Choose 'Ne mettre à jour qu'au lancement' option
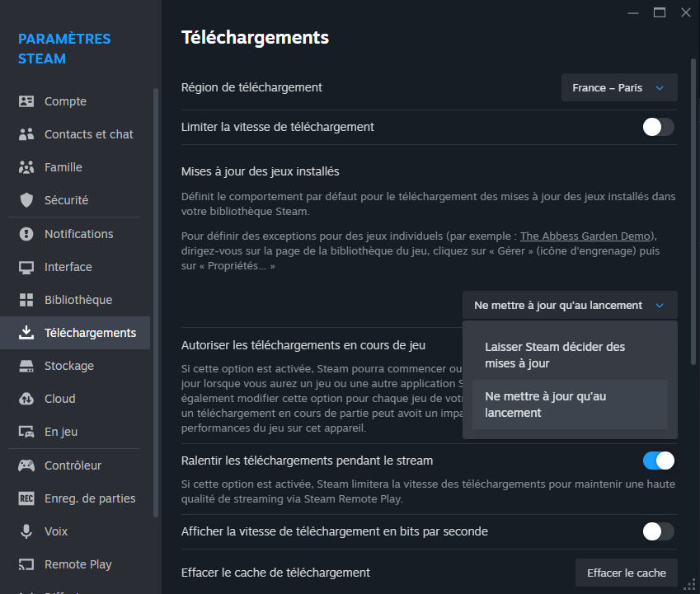The height and width of the screenshot is (594, 700). click(570, 405)
